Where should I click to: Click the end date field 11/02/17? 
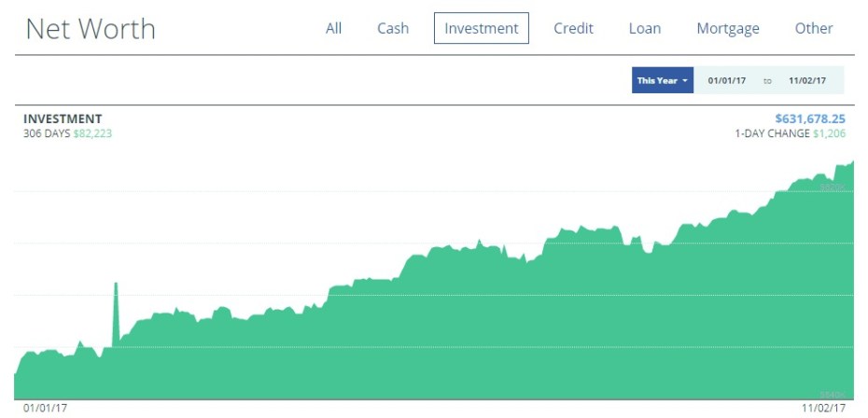tap(806, 81)
